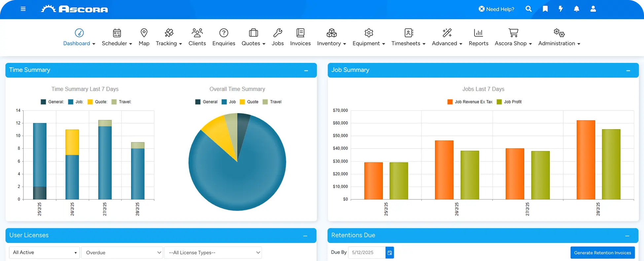This screenshot has width=644, height=261.
Task: Open the bookmark icon in header
Action: coord(545,9)
